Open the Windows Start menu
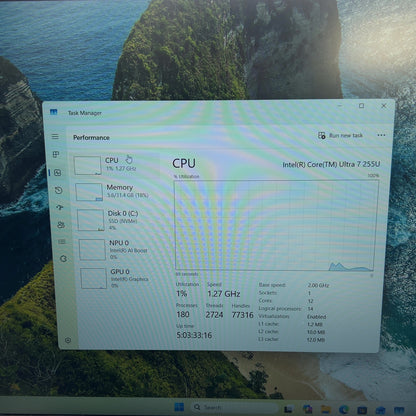Image resolution: width=416 pixels, height=416 pixels. (x=179, y=407)
